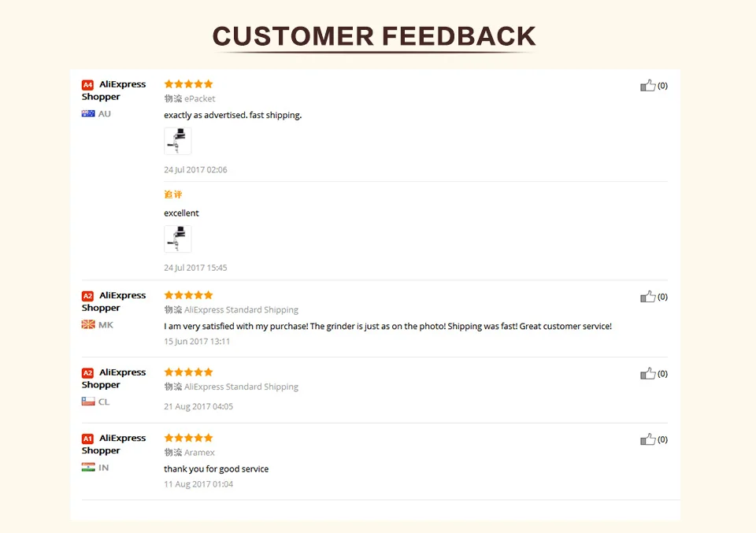Click the five-star rating of the IN review

[188, 438]
